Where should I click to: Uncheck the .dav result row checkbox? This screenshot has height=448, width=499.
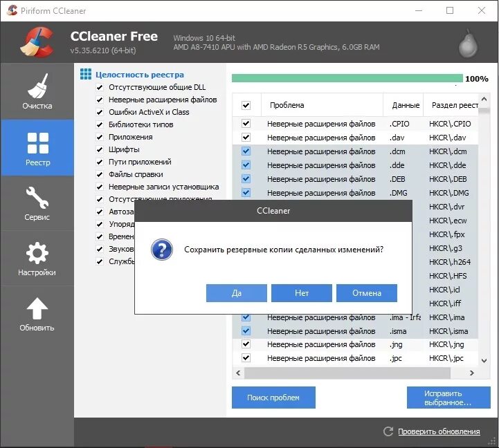coord(246,138)
